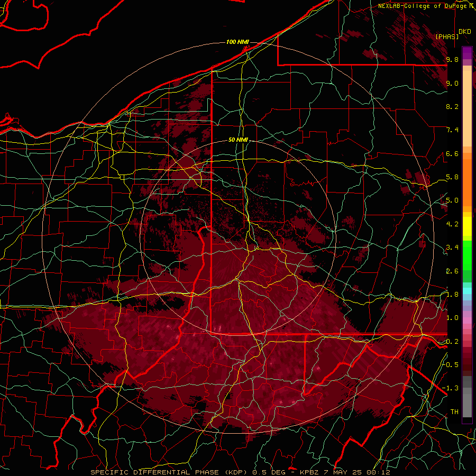
Task: Click the TH label at scale bottom
Action: pos(454,412)
